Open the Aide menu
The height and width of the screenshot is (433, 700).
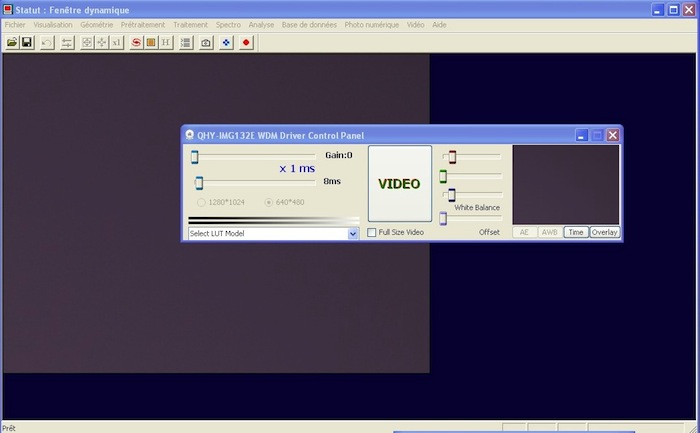439,25
